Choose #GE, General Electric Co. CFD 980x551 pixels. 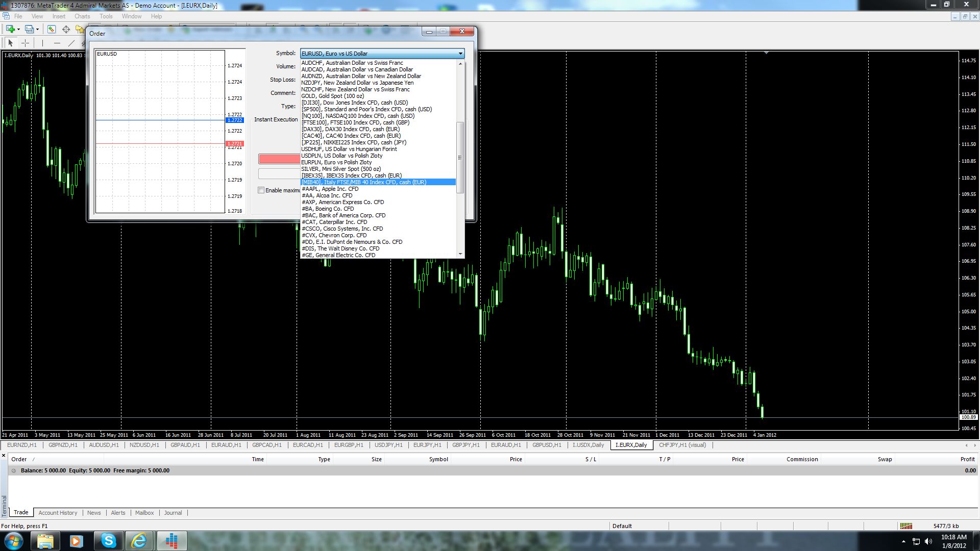(x=378, y=255)
